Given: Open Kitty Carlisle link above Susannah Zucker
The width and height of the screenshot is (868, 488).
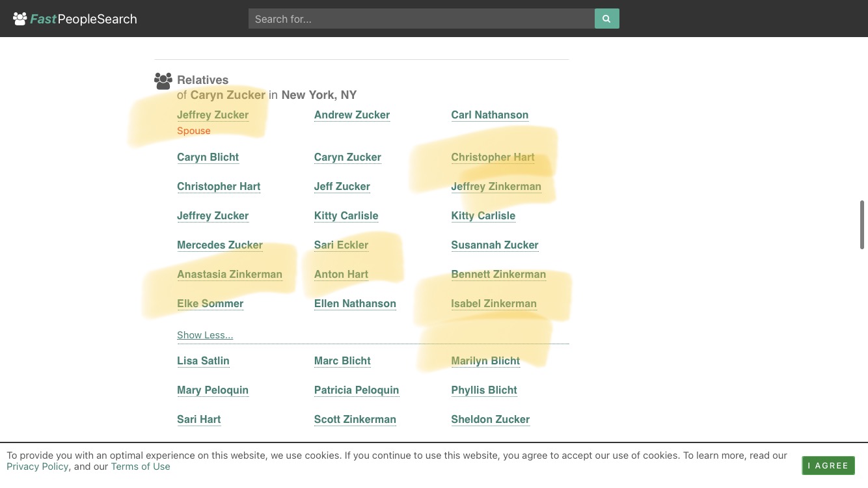Looking at the screenshot, I should [483, 216].
